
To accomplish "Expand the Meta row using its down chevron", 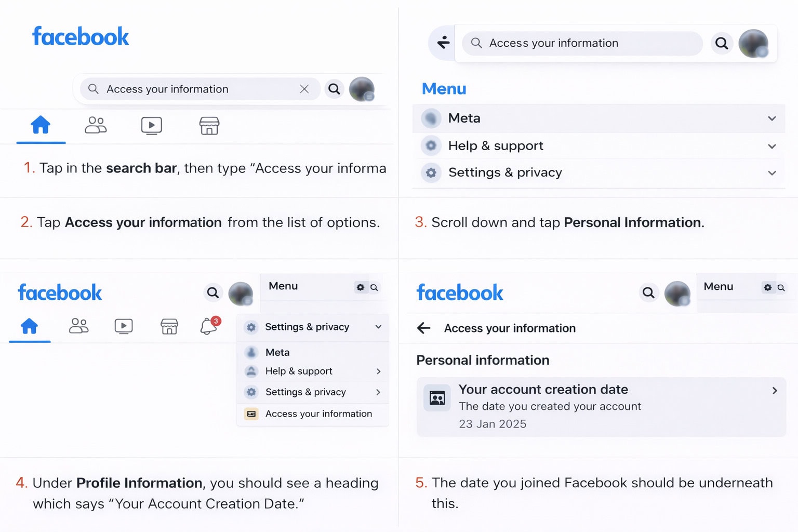I will (772, 118).
